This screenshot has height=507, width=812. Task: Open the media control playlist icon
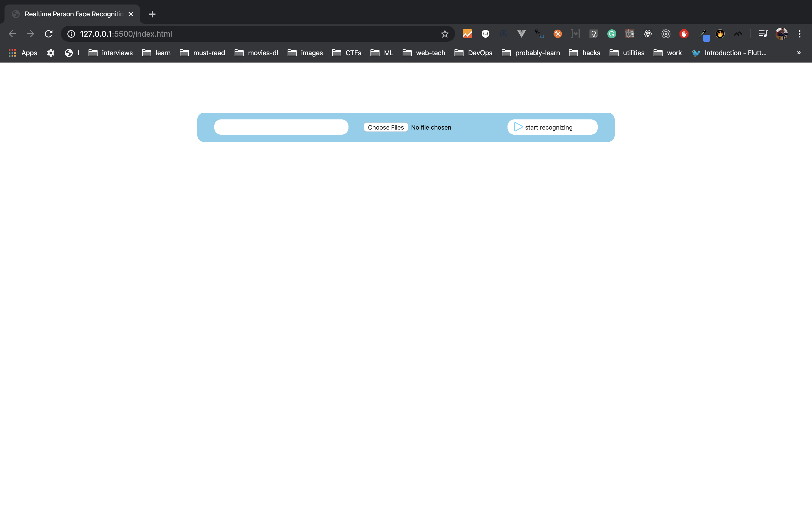click(763, 34)
